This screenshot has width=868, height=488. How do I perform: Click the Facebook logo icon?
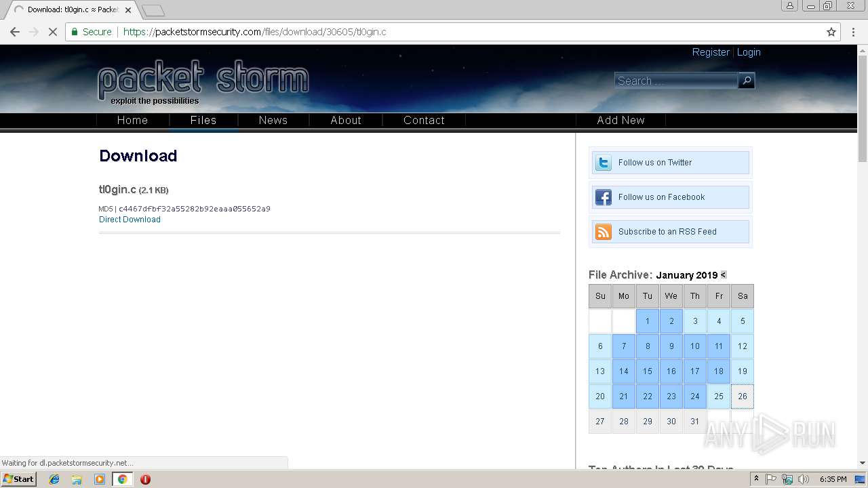click(x=603, y=197)
